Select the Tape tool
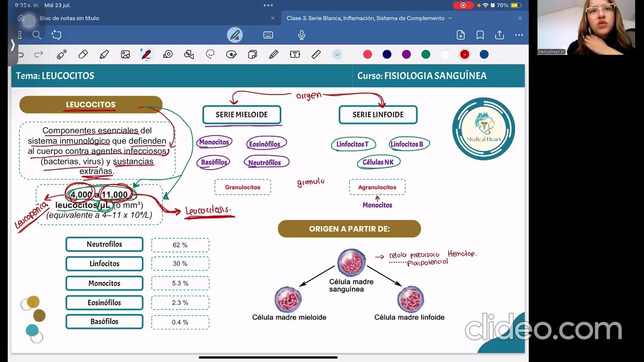The height and width of the screenshot is (362, 644). click(168, 54)
